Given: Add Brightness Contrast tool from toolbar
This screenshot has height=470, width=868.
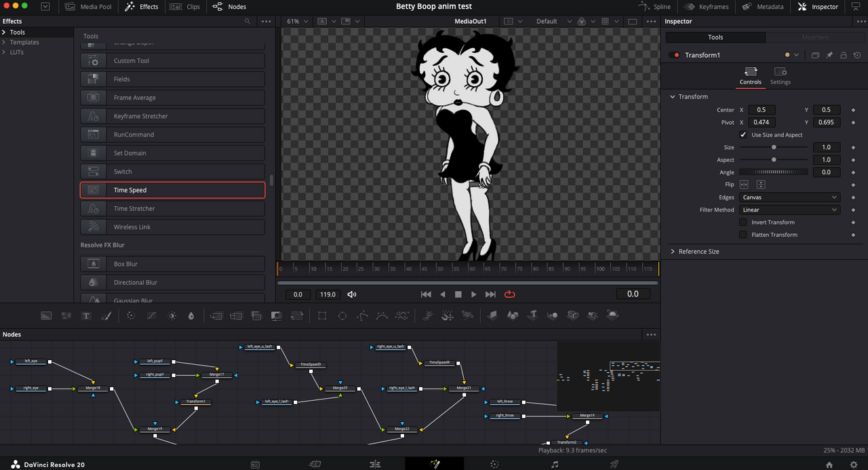Looking at the screenshot, I should pyautogui.click(x=172, y=315).
